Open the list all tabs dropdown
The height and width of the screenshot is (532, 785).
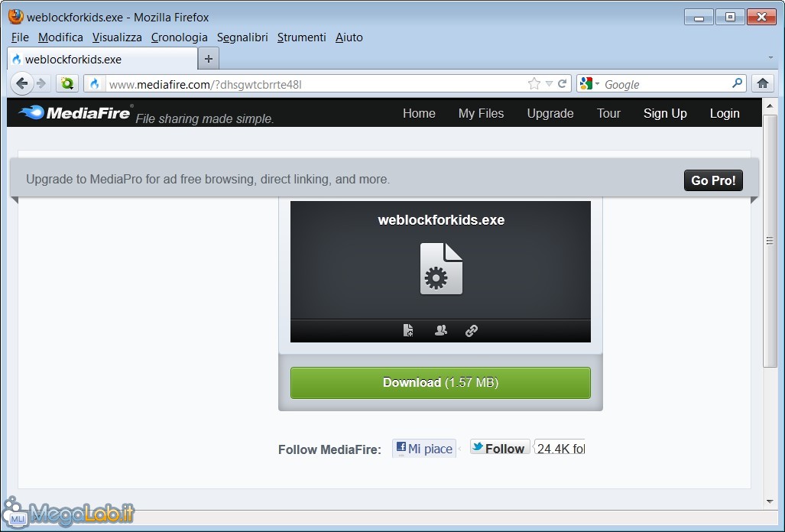coord(770,57)
